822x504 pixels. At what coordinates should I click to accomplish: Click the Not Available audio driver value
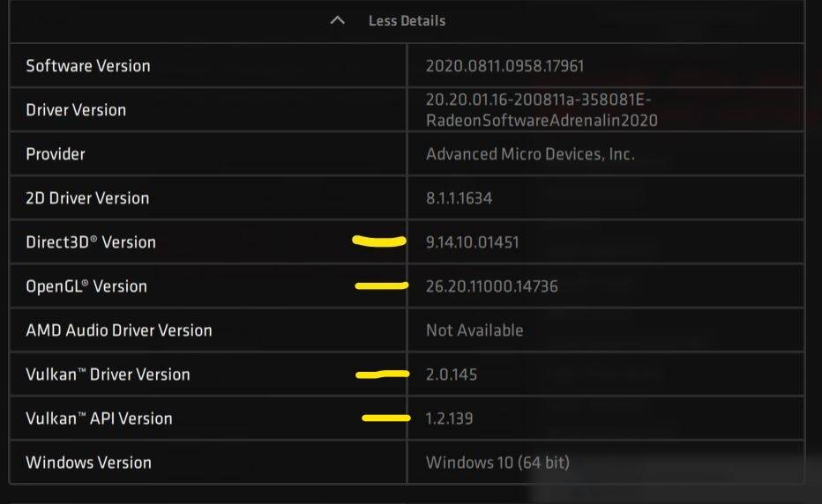click(x=475, y=330)
